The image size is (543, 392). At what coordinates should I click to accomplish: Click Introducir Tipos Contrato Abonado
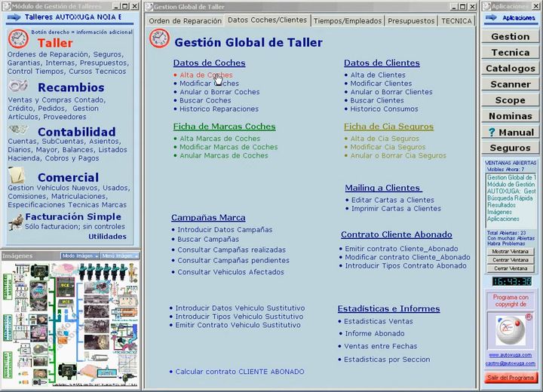[406, 265]
